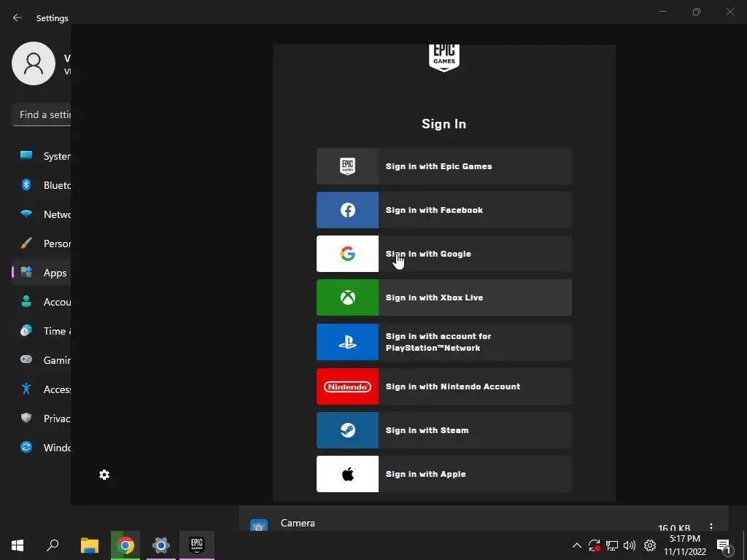Viewport: 747px width, 560px height.
Task: Click the PlayStation logo tile
Action: pyautogui.click(x=348, y=342)
